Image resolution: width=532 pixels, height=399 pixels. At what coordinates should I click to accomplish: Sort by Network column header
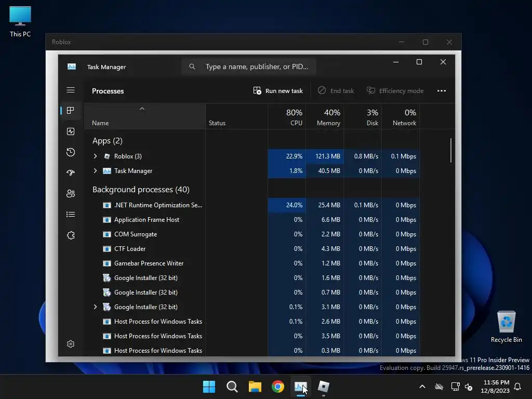(x=401, y=116)
